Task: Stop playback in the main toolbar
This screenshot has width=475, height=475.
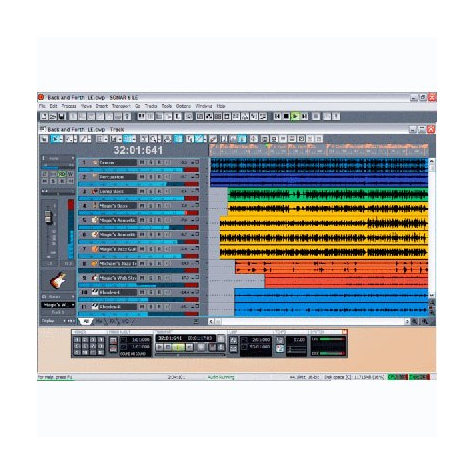Action: pos(286,116)
